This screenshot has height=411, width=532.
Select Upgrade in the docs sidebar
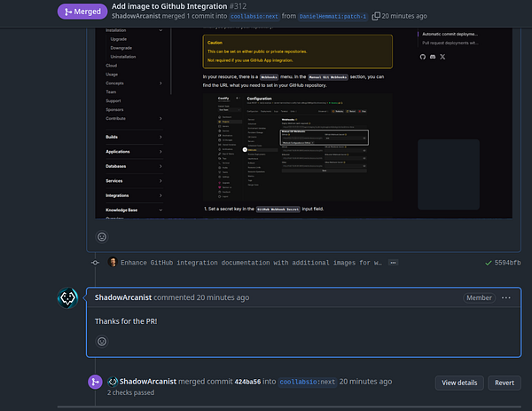119,39
